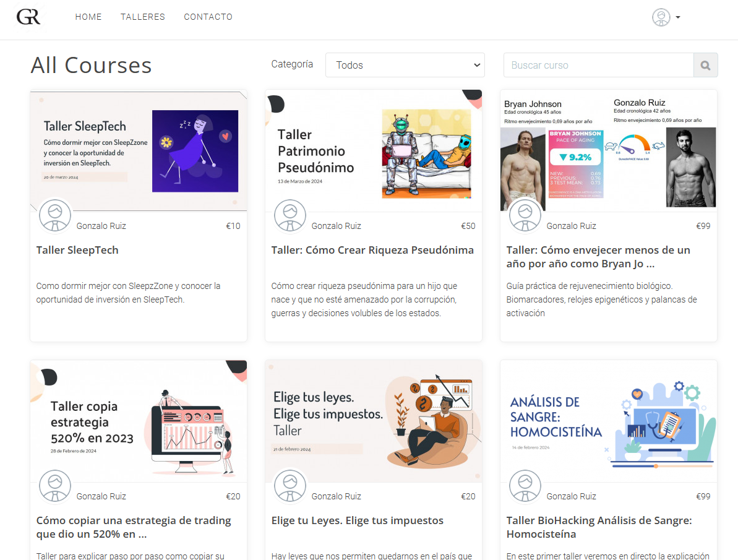This screenshot has height=560, width=738.
Task: Click the magnifying glass search button
Action: tap(705, 65)
